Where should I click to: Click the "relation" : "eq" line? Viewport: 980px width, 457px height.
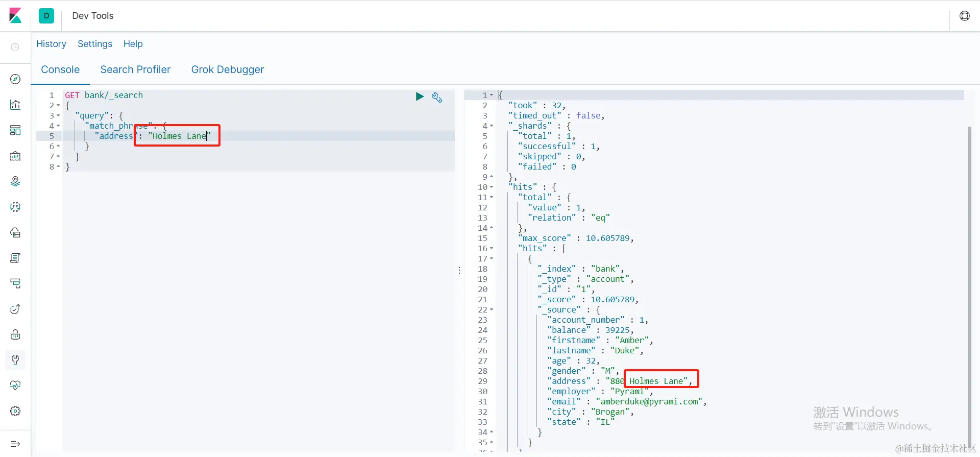point(569,218)
